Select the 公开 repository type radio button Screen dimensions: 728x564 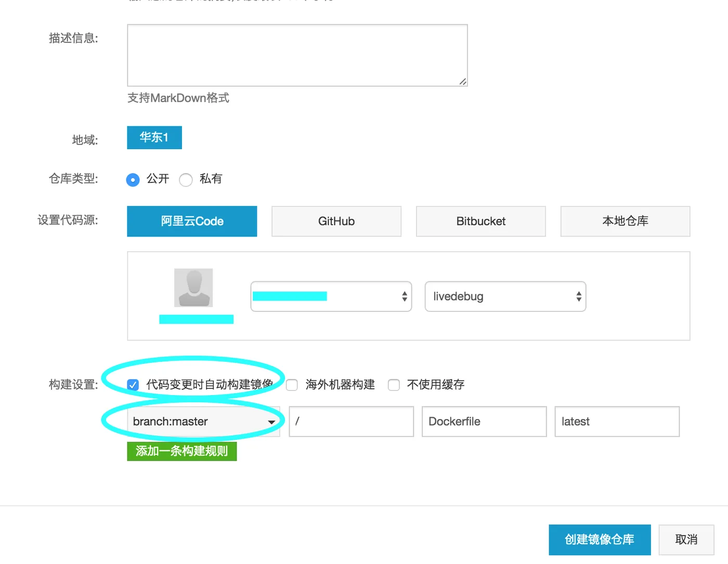(133, 179)
